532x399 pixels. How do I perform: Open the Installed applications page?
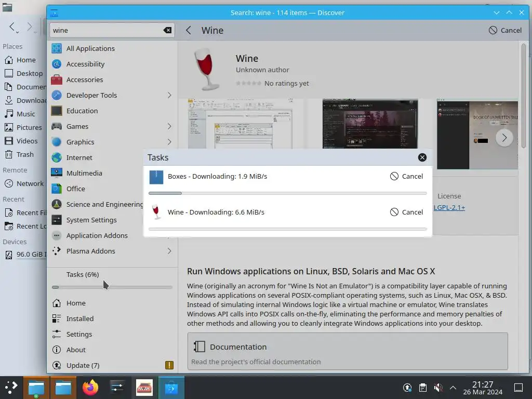coord(112,318)
